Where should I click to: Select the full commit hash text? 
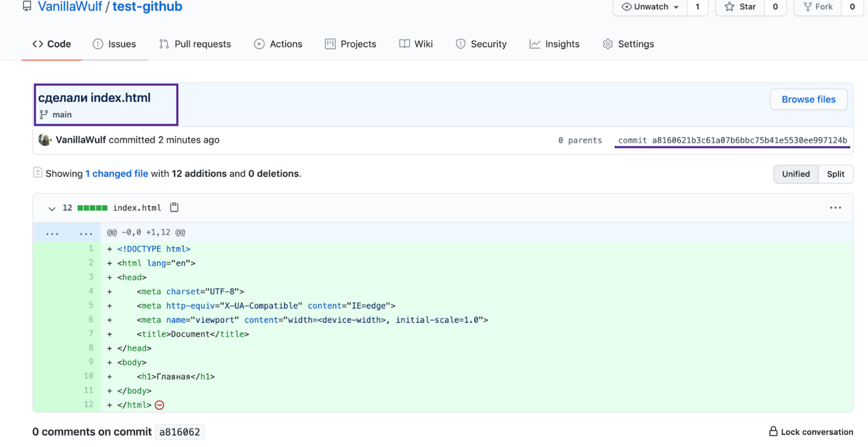[x=749, y=140]
